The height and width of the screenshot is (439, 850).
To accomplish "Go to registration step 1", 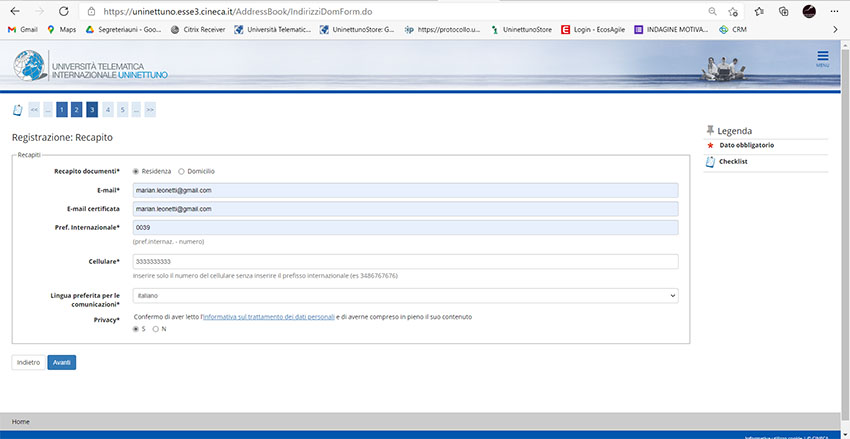I will (61, 110).
